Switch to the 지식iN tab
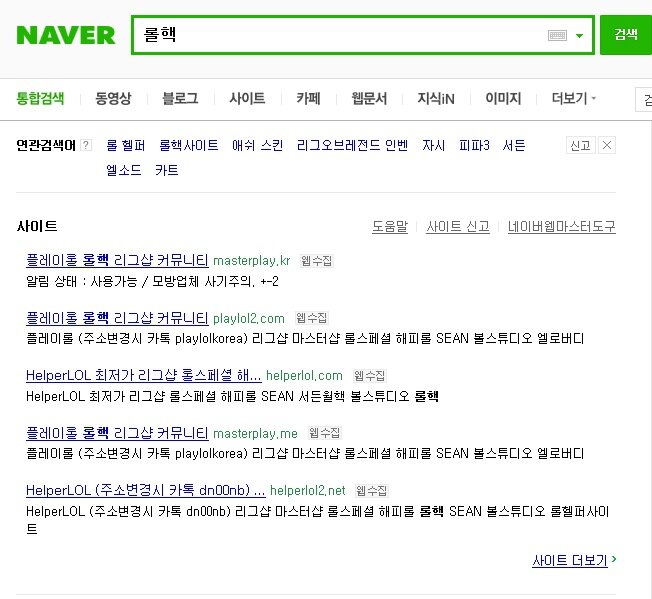The width and height of the screenshot is (652, 599). (x=436, y=99)
